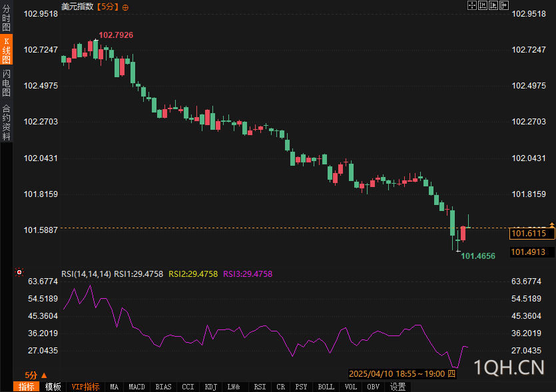The width and height of the screenshot is (556, 392).
Task: Click the second chart toolbar icon with left-pointing marker
Action: pos(483,5)
